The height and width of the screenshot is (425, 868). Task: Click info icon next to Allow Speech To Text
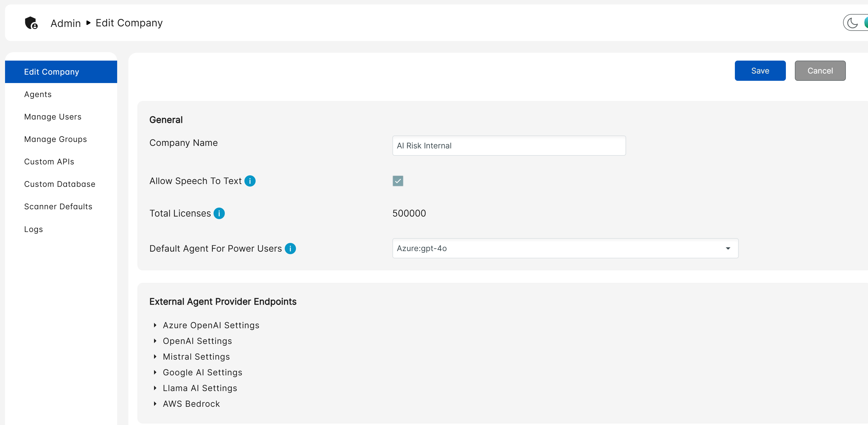pyautogui.click(x=250, y=181)
